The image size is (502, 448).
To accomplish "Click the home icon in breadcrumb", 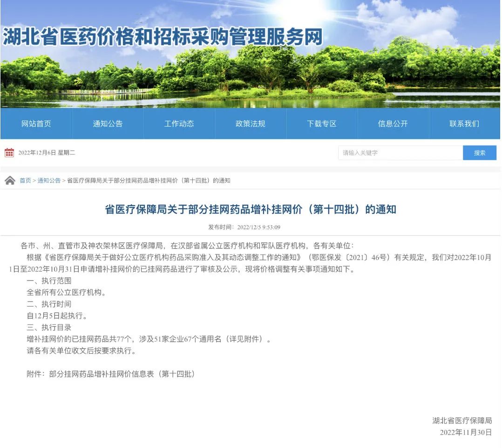I will pos(10,181).
